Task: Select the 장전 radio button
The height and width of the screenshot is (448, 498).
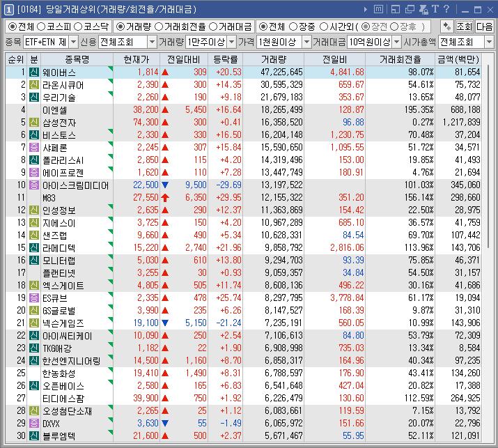Action: pos(366,26)
